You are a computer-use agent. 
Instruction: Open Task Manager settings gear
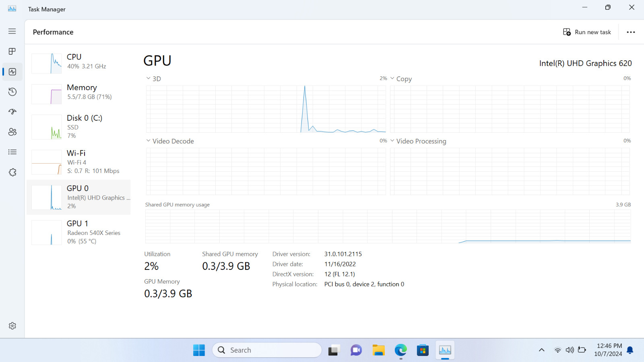click(x=12, y=326)
